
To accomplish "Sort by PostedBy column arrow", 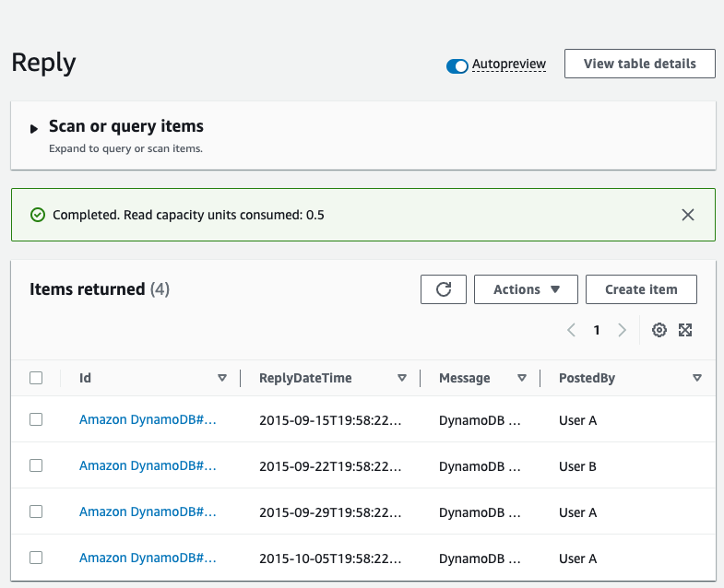I will pyautogui.click(x=696, y=378).
